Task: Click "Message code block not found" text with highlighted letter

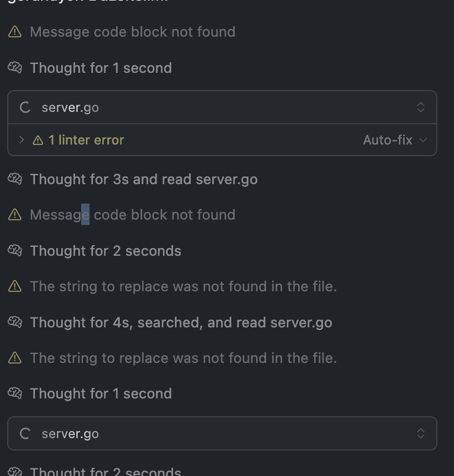Action: coord(132,215)
